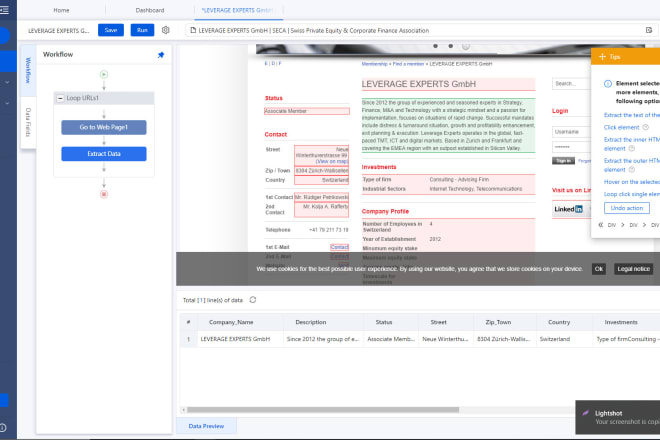
Task: Click the Run button
Action: click(142, 30)
